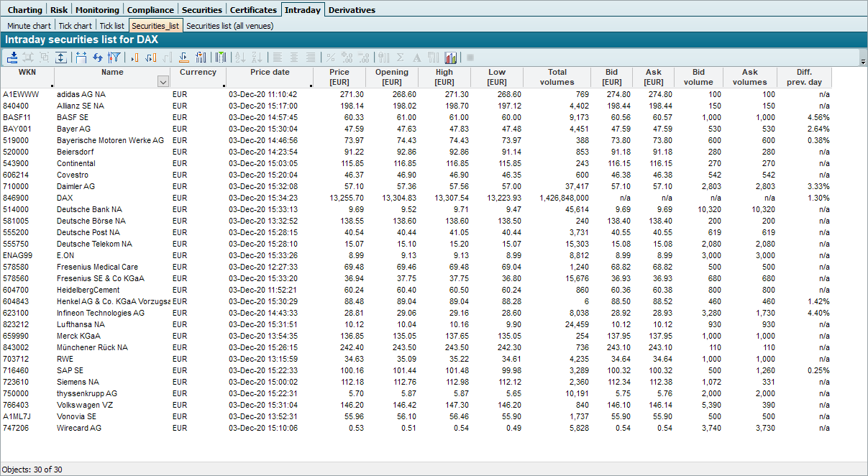Image resolution: width=868 pixels, height=476 pixels.
Task: Click the auto-fit column width icon
Action: [81, 58]
